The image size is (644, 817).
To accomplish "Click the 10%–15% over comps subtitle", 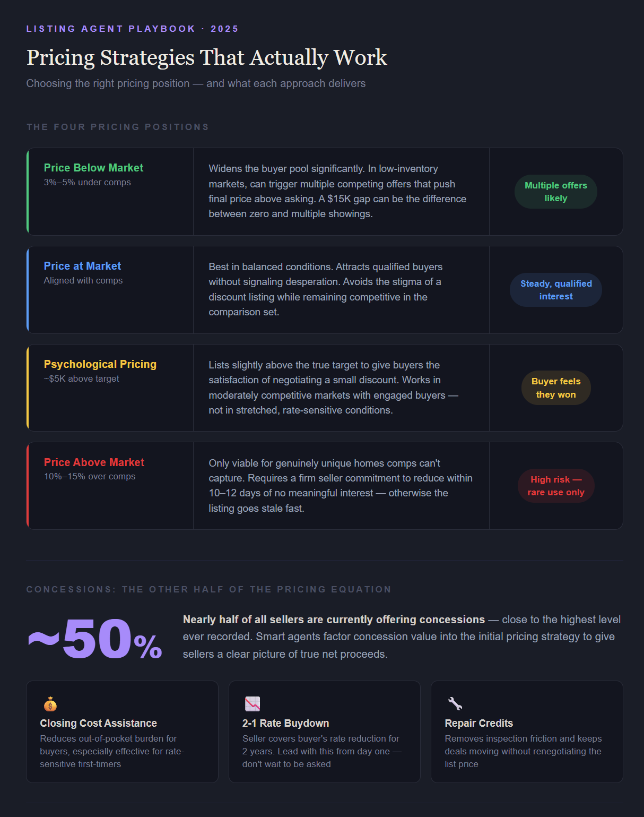I will pos(89,476).
